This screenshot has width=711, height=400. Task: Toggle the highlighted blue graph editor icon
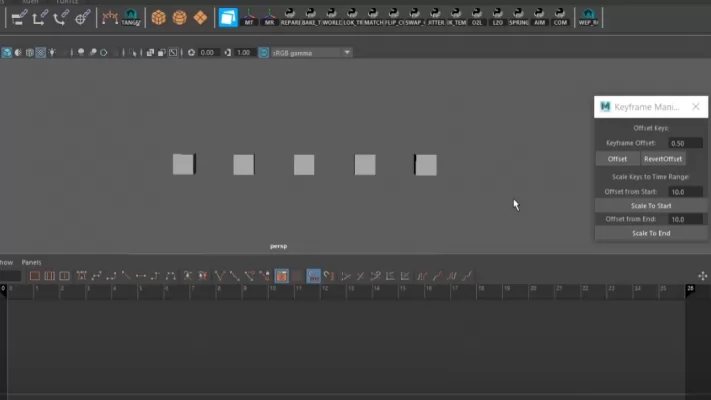pyautogui.click(x=314, y=276)
